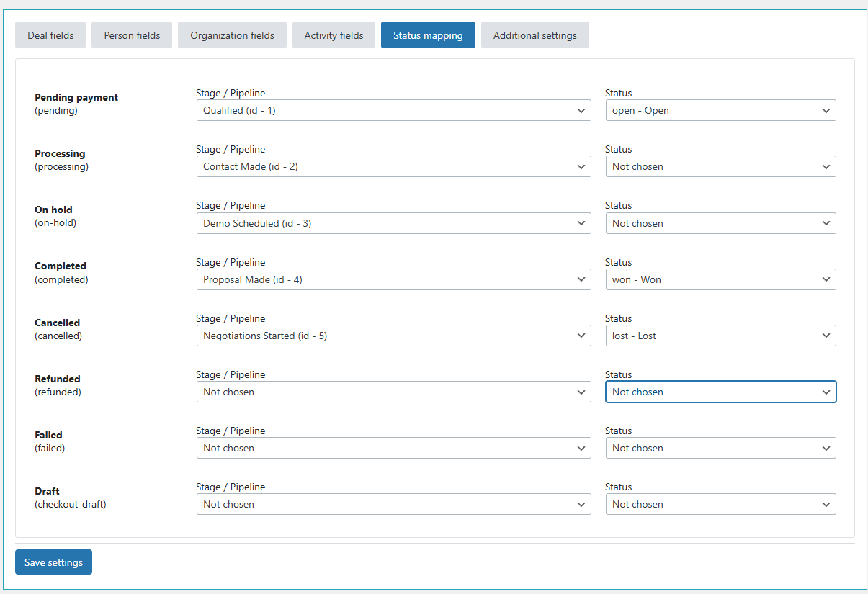Open the Activity fields tab
This screenshot has width=868, height=594.
point(334,35)
